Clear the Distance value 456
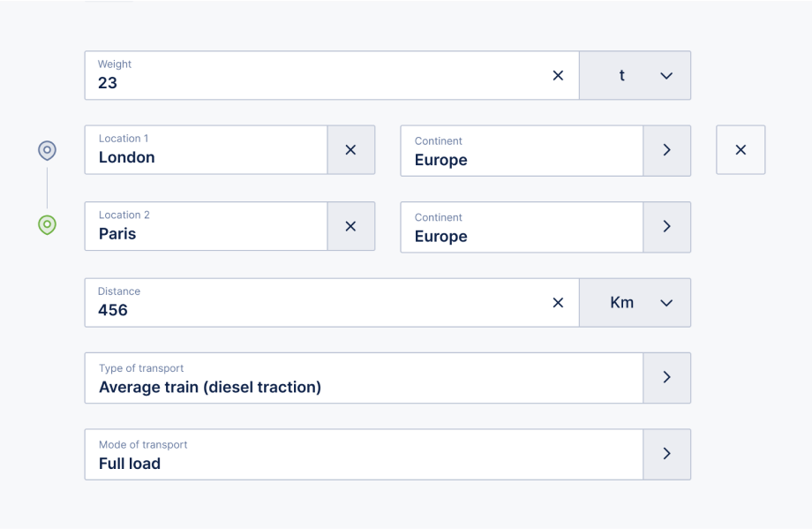This screenshot has height=529, width=812. pos(558,303)
